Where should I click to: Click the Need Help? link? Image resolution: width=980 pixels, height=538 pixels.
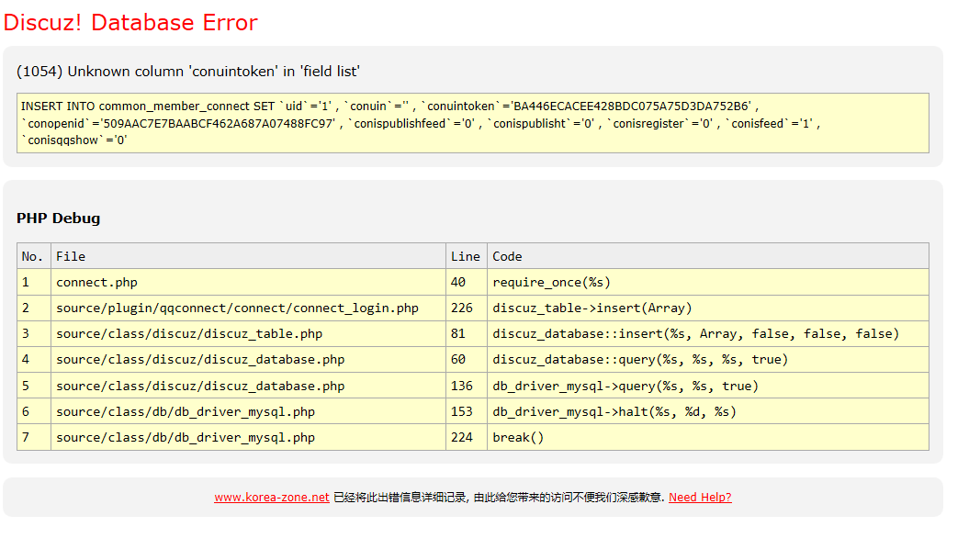(x=700, y=498)
